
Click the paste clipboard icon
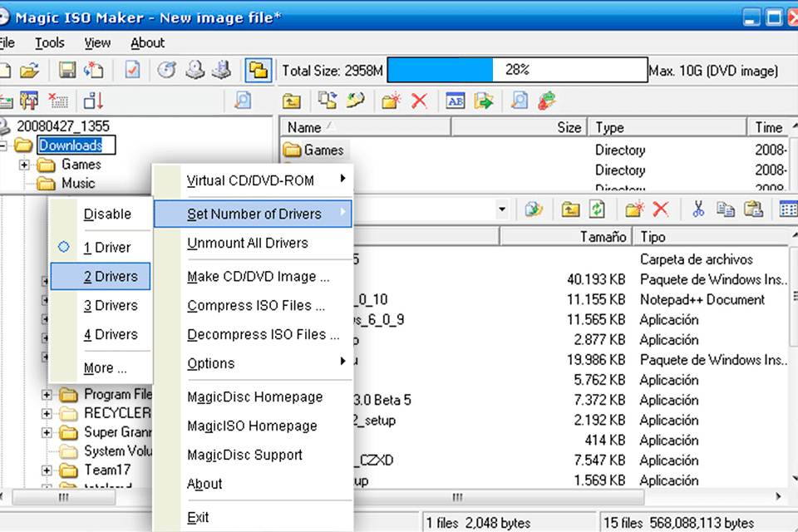click(753, 209)
